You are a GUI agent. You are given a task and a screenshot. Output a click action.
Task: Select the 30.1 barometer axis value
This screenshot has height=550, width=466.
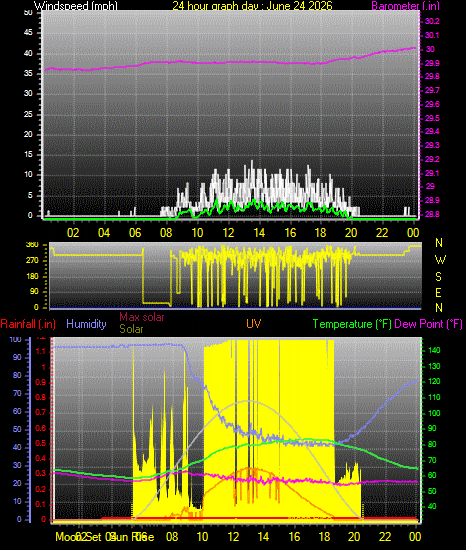click(432, 35)
